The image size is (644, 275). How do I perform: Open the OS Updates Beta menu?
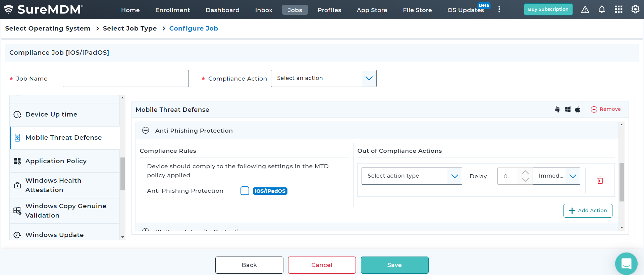pos(466,10)
